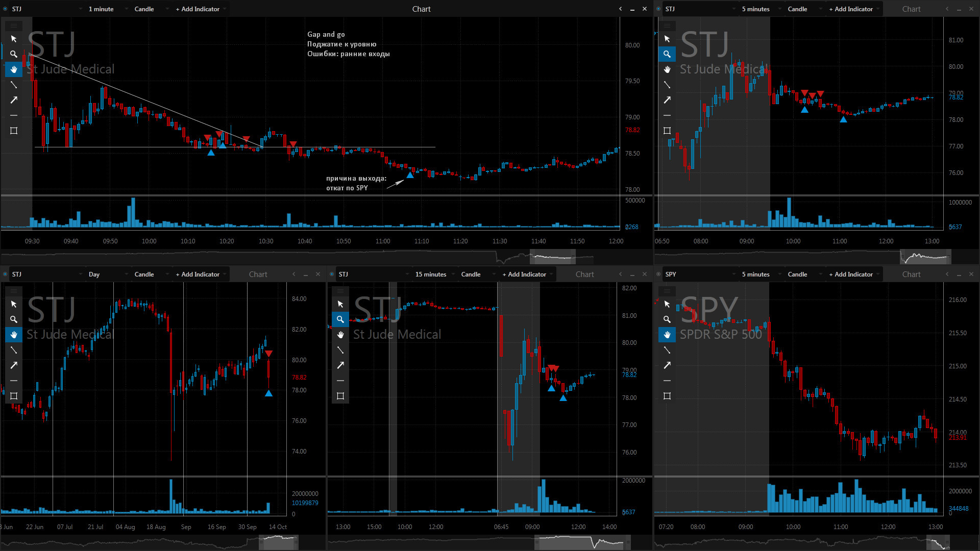The image size is (980, 551).
Task: Click Add Indicator in STJ 1 minute panel
Action: (x=201, y=9)
